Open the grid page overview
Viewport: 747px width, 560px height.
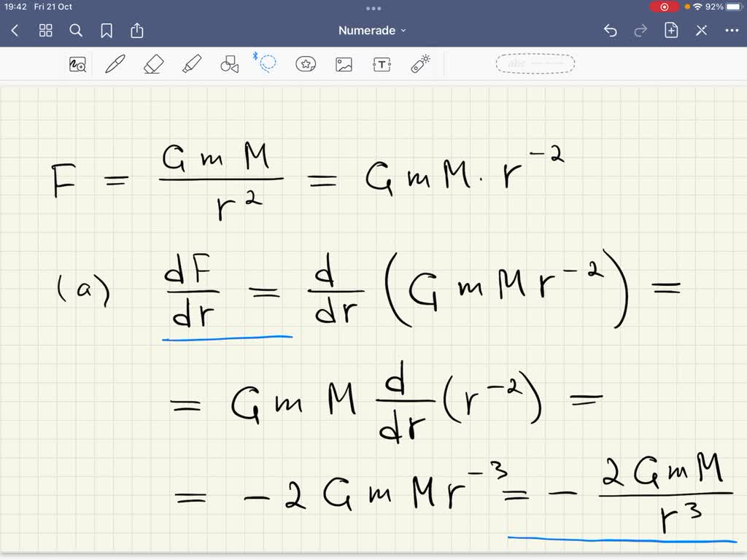[x=45, y=31]
